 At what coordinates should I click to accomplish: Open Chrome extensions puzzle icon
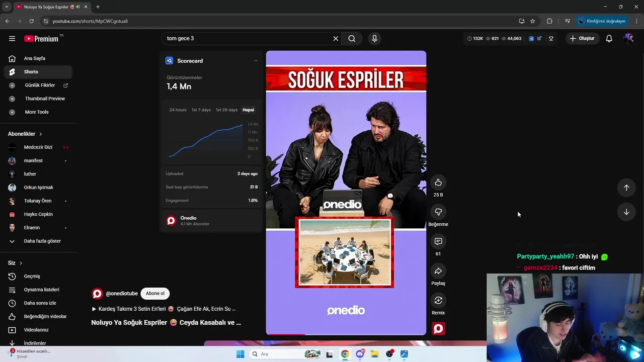549,21
